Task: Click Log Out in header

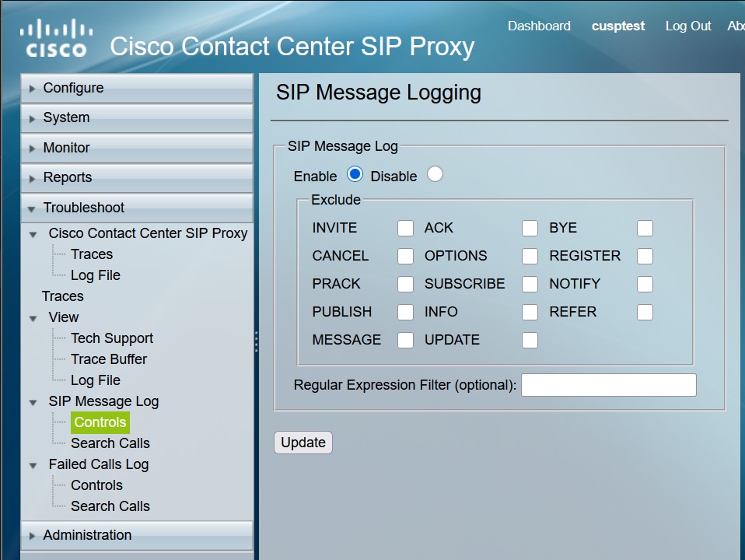Action: [x=688, y=26]
